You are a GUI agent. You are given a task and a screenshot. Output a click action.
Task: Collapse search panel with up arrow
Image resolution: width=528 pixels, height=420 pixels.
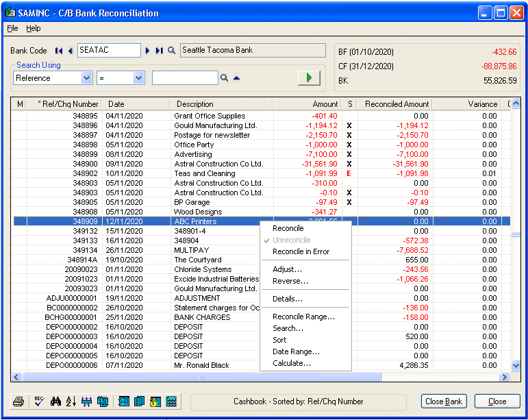pyautogui.click(x=236, y=79)
